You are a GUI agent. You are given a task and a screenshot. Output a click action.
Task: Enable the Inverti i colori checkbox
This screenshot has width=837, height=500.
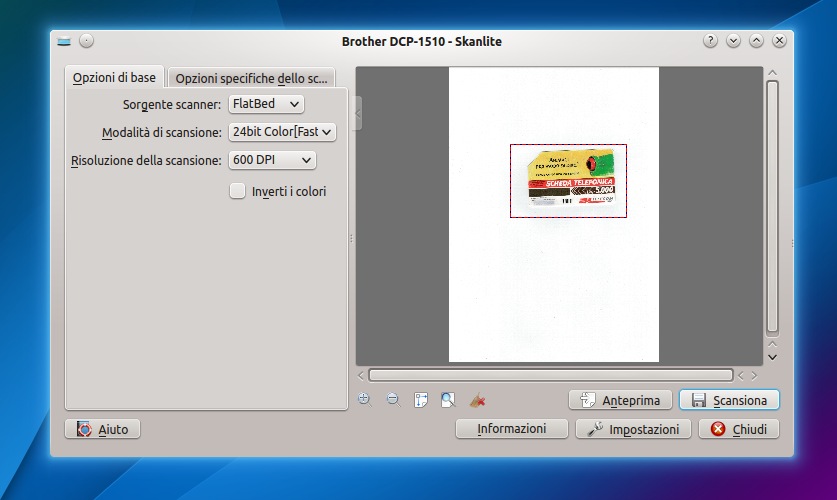click(238, 191)
